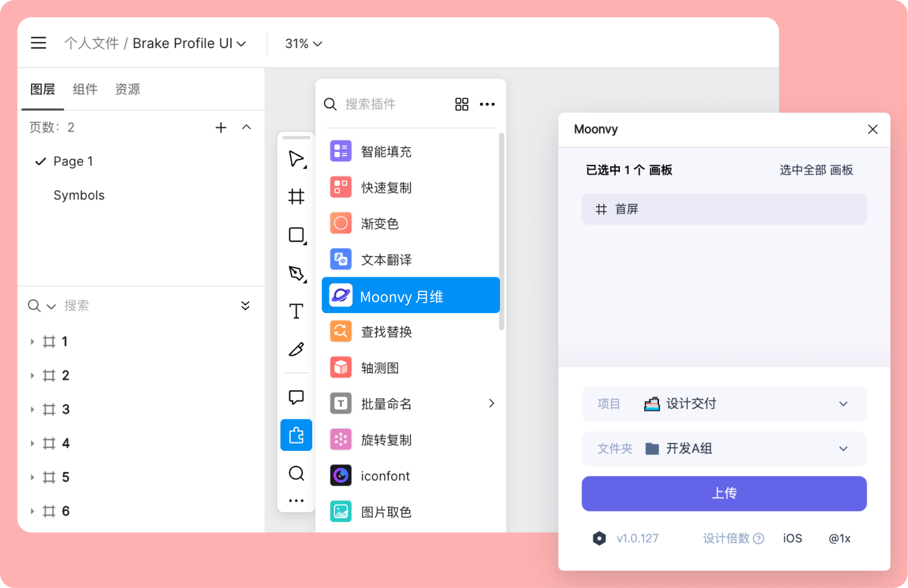Select the Pencil tool

tap(297, 350)
